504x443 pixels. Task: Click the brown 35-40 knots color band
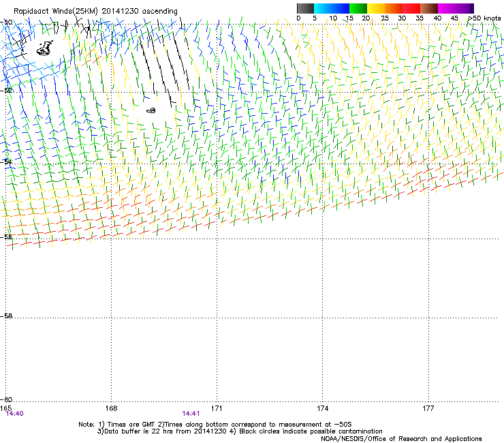coord(429,8)
